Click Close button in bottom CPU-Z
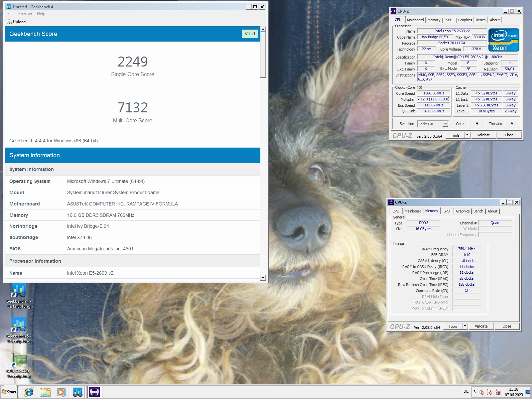Viewport: 532px width, 399px height. [x=507, y=326]
